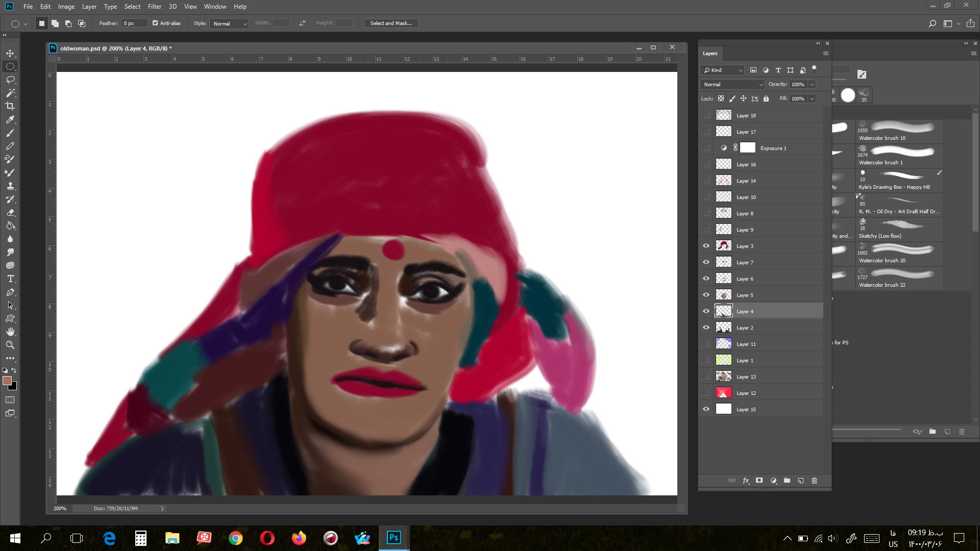Click Add layer style fx icon

pyautogui.click(x=746, y=481)
